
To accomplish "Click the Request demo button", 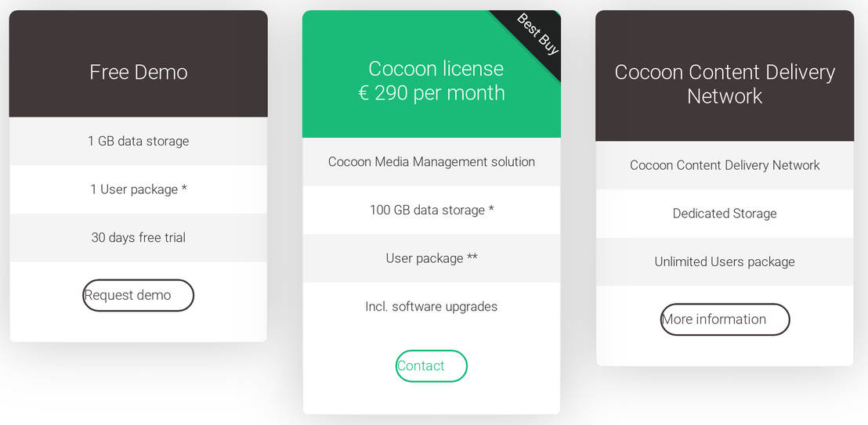I will click(138, 295).
